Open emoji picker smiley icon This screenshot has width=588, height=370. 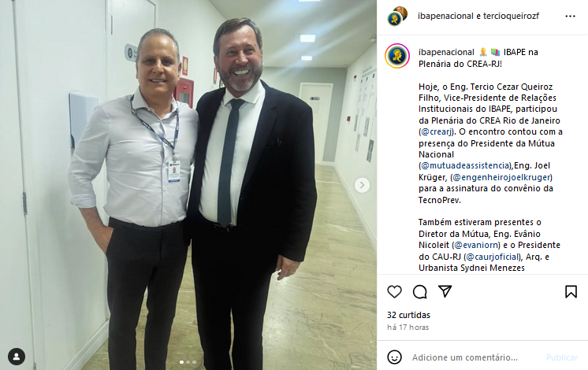pos(394,357)
